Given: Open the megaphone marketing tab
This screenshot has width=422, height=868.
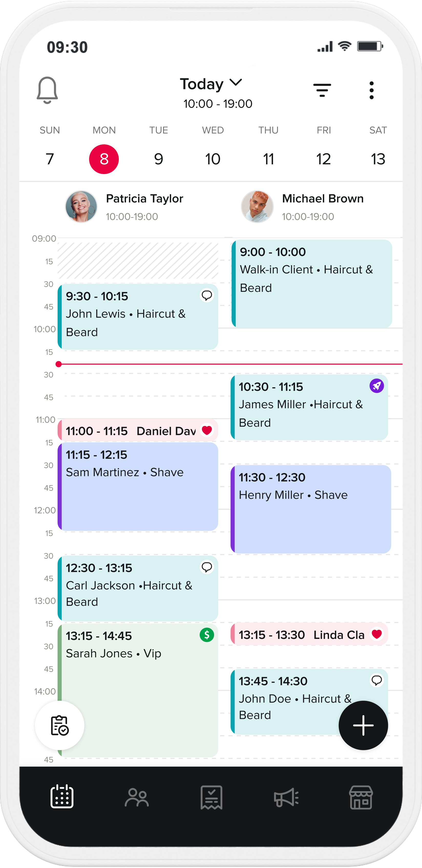Looking at the screenshot, I should coord(286,797).
